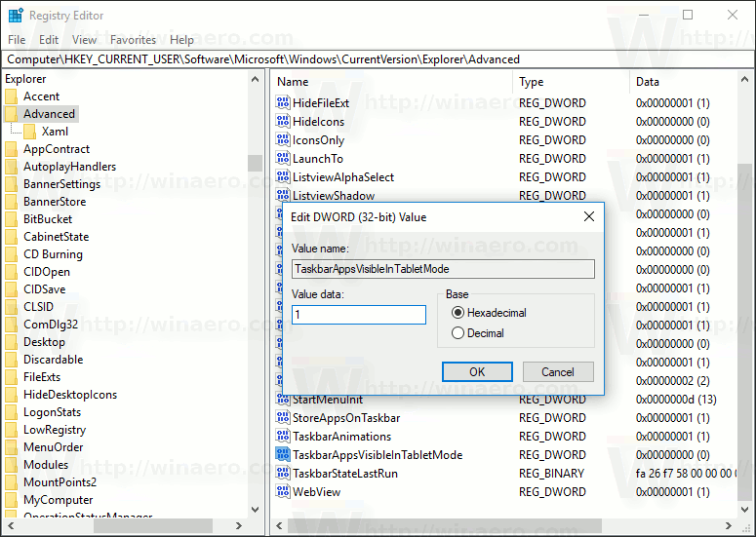Confirm the DWORD edit with OK

tap(477, 371)
